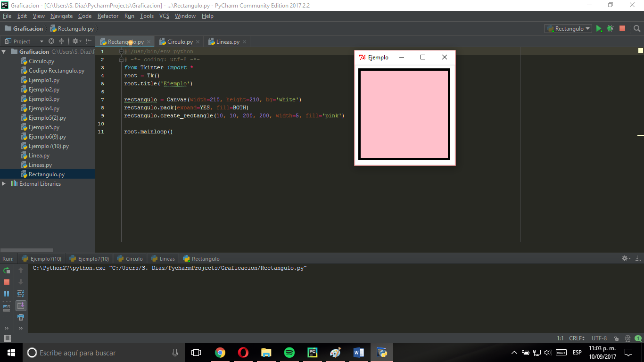Screen dimensions: 644x362
Task: Rerun the program in the Run panel
Action: (7, 271)
